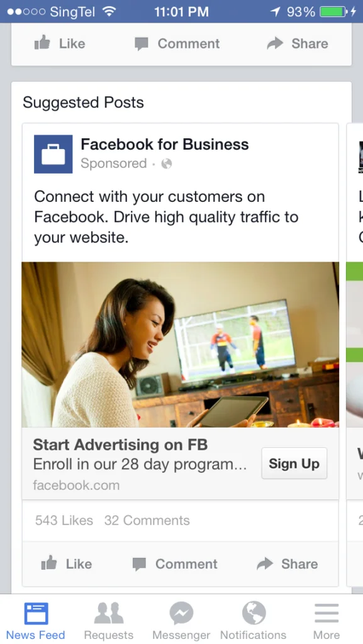Open the News Feed tab
This screenshot has height=644, width=363.
tap(36, 621)
